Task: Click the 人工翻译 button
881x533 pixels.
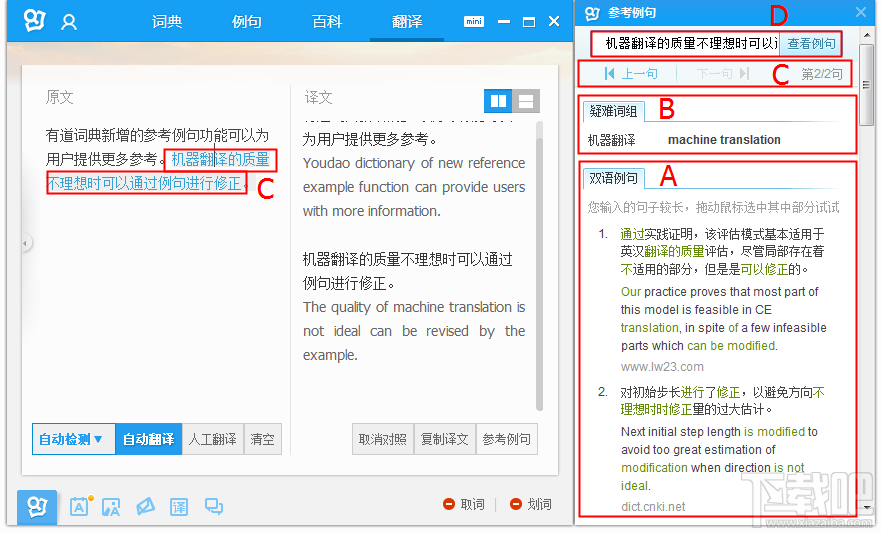Action: [213, 439]
